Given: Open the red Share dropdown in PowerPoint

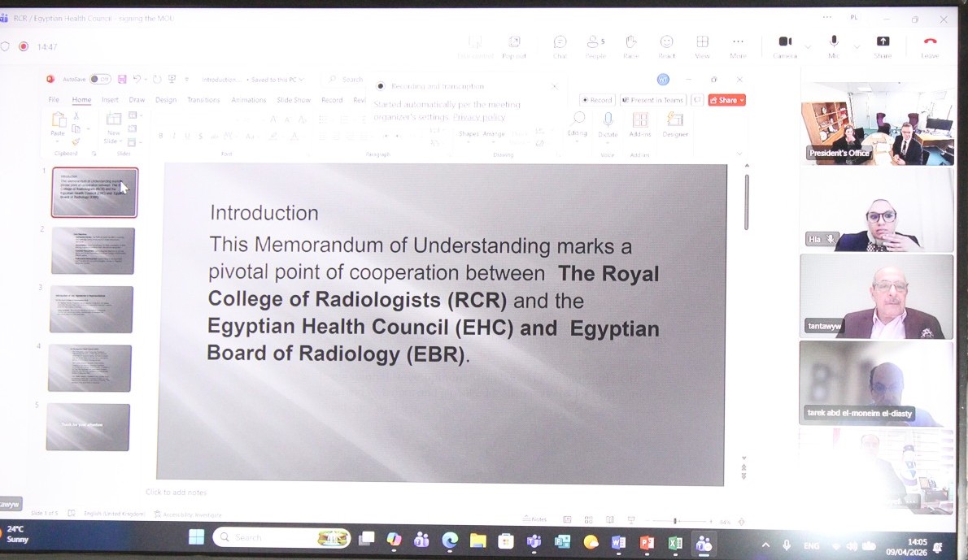Looking at the screenshot, I should pyautogui.click(x=727, y=100).
